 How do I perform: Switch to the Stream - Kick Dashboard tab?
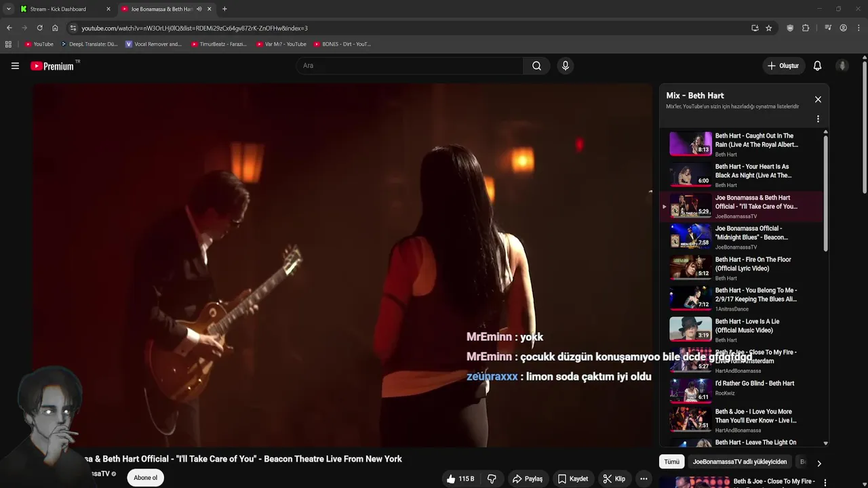[x=65, y=9]
